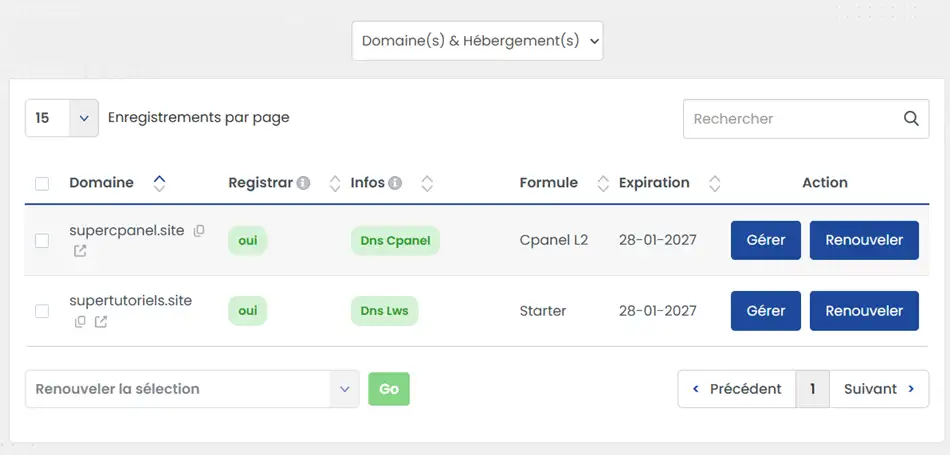This screenshot has height=455, width=950.
Task: Select page number 1
Action: tap(812, 389)
